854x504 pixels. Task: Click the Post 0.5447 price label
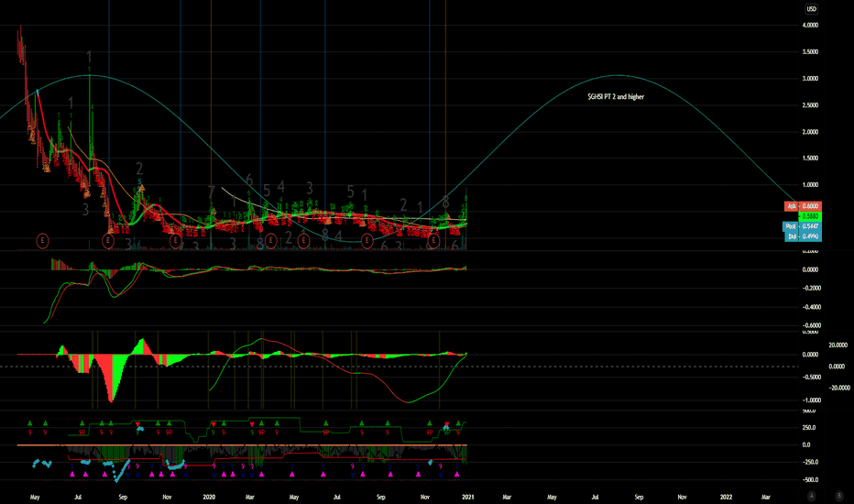803,226
